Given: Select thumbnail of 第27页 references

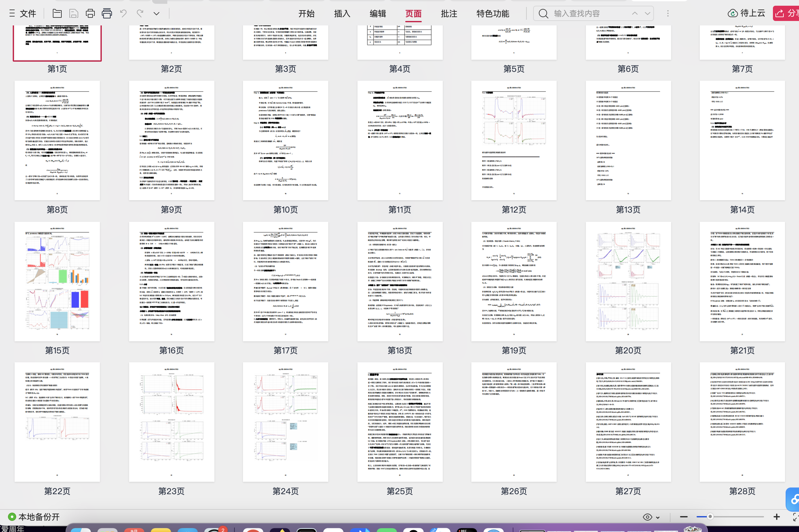Looking at the screenshot, I should tap(628, 422).
